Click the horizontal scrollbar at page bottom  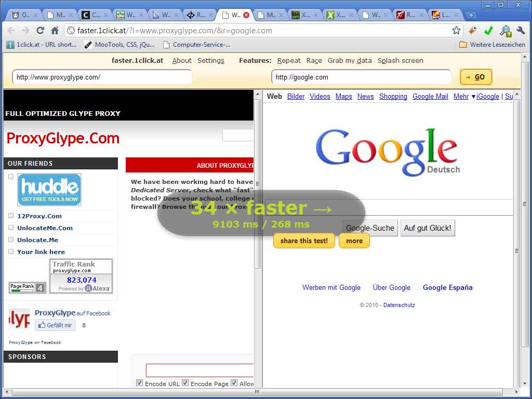[x=257, y=392]
